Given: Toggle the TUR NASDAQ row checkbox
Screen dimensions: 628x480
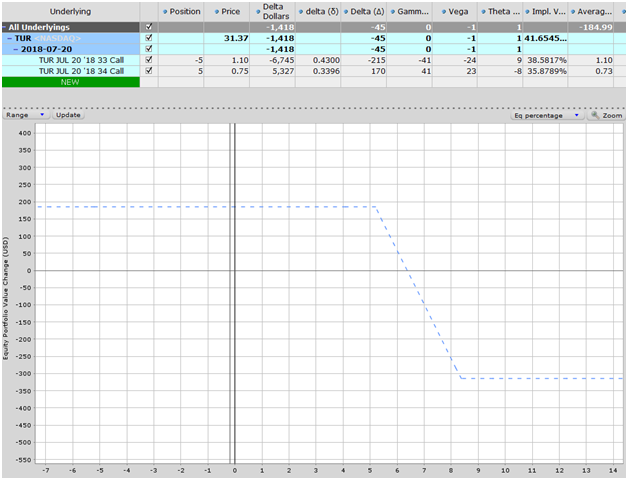Looking at the screenshot, I should (149, 38).
